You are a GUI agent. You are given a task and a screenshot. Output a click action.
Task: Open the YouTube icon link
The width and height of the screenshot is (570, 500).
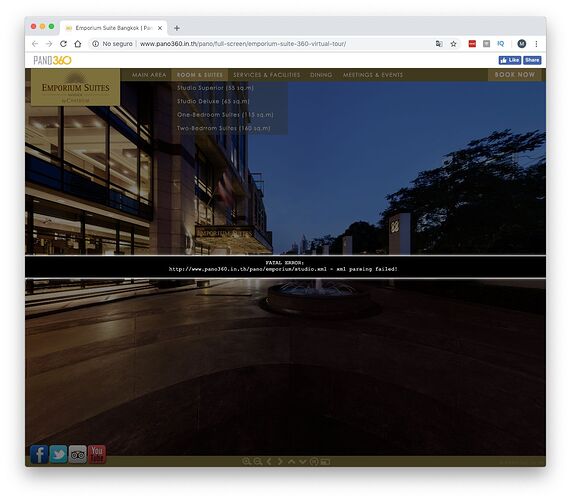point(97,454)
